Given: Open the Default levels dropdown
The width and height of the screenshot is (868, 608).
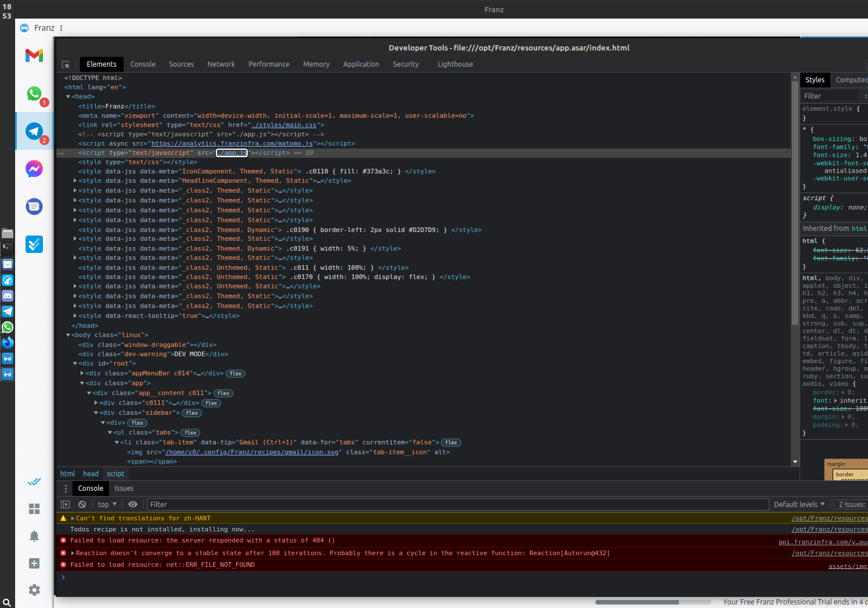Looking at the screenshot, I should 799,505.
